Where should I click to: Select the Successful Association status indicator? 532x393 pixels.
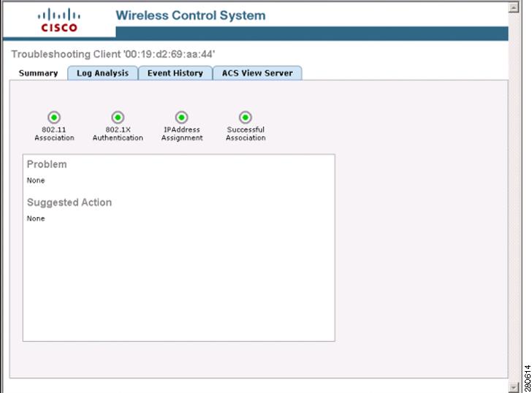point(246,118)
